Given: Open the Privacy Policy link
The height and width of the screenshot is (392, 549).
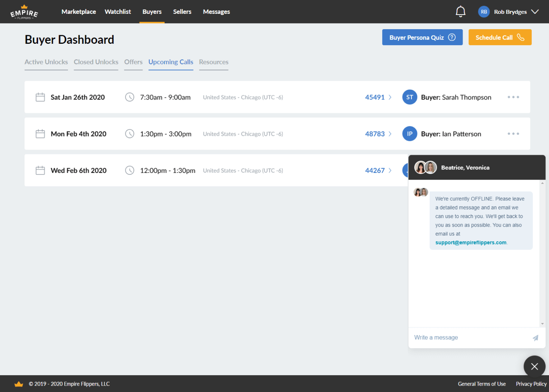Looking at the screenshot, I should 531,384.
